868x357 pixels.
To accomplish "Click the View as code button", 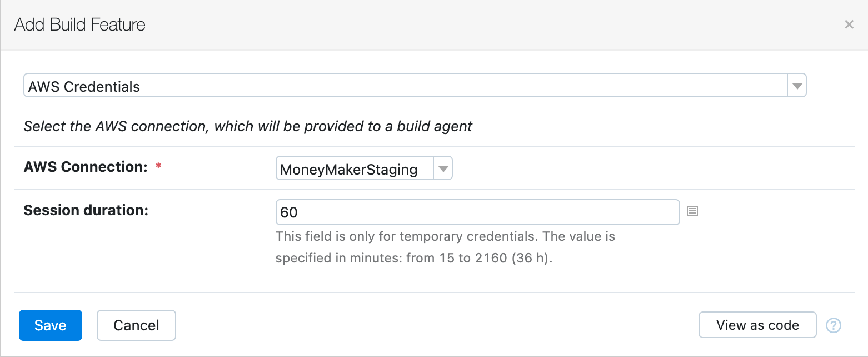I will [x=757, y=325].
